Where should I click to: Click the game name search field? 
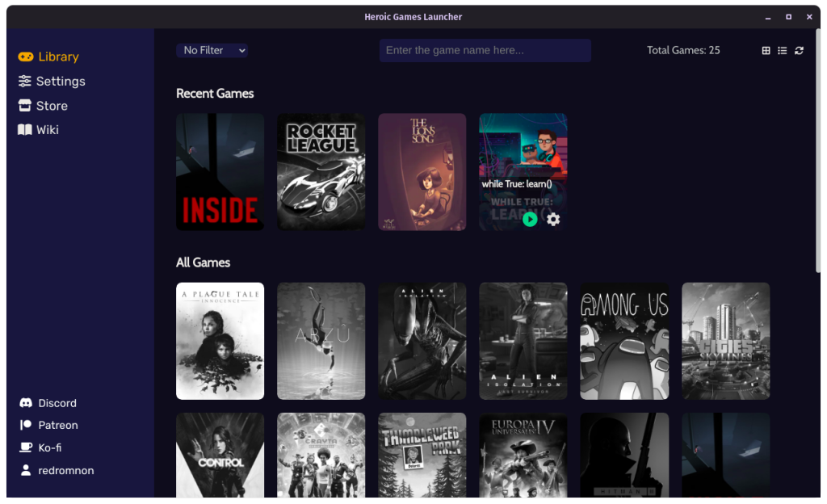[485, 50]
